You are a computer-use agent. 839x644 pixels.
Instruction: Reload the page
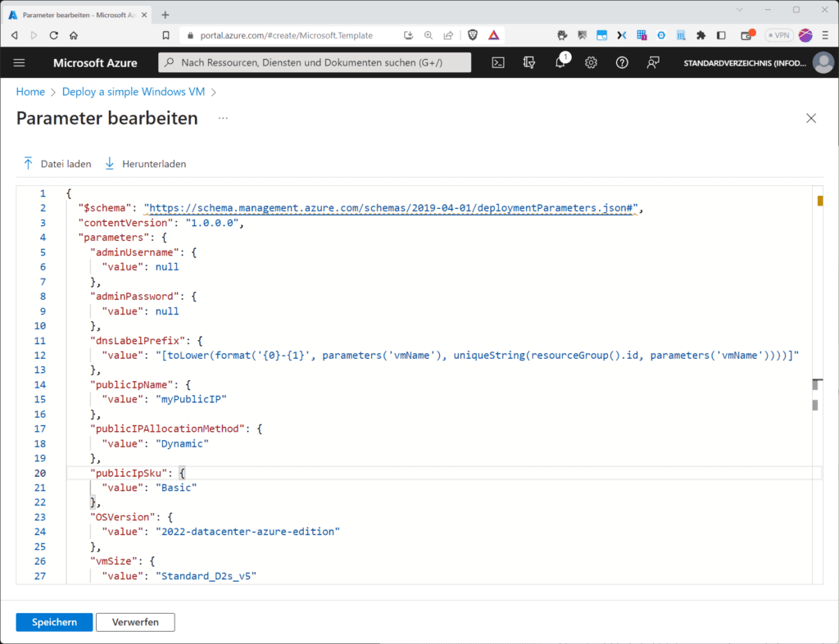coord(53,35)
